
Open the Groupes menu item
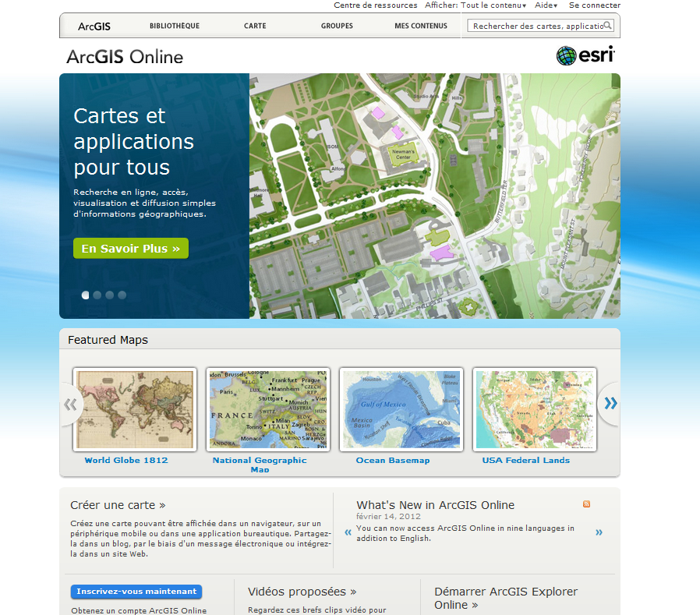(x=337, y=26)
